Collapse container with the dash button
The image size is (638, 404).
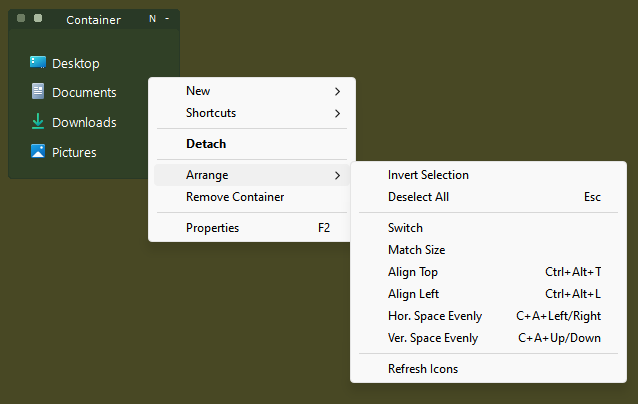pos(167,19)
